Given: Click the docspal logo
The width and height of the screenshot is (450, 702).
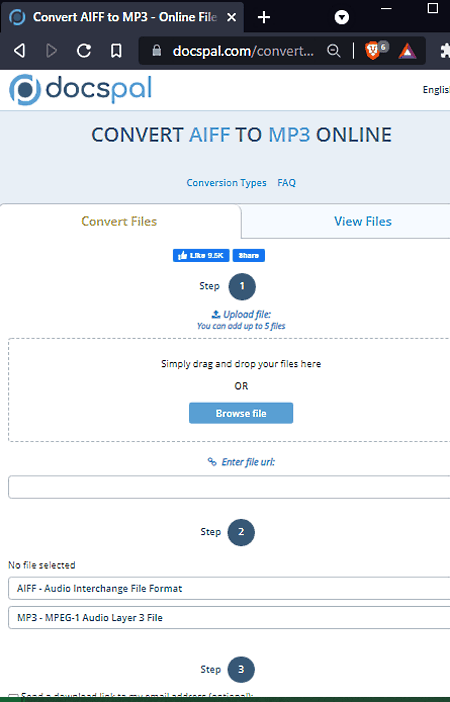Looking at the screenshot, I should pos(81,90).
